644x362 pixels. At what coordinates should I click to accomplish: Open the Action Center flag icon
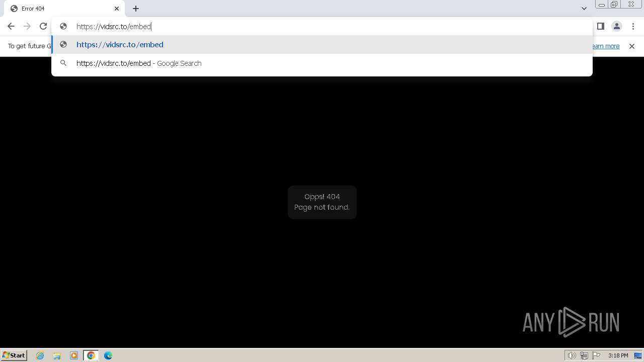[596, 355]
